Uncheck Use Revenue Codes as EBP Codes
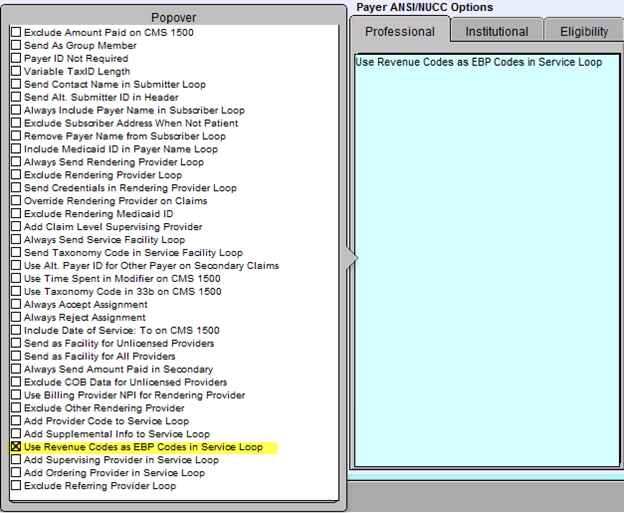The image size is (624, 513). 16,447
